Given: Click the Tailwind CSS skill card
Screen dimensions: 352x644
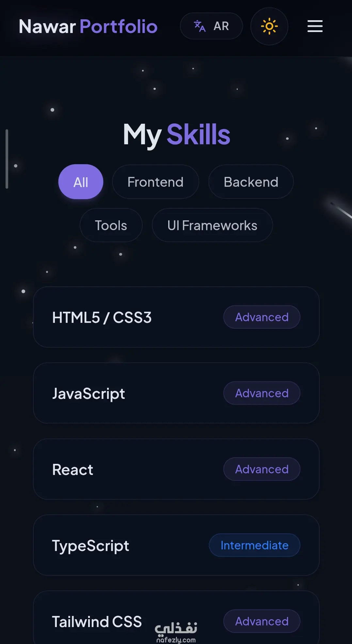Looking at the screenshot, I should (x=176, y=618).
